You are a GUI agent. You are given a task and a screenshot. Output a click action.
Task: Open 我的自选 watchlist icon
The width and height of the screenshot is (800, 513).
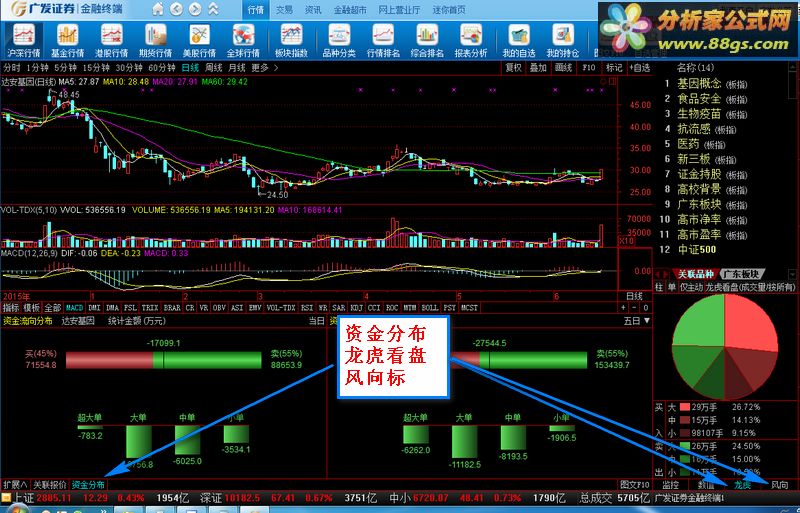pyautogui.click(x=519, y=41)
